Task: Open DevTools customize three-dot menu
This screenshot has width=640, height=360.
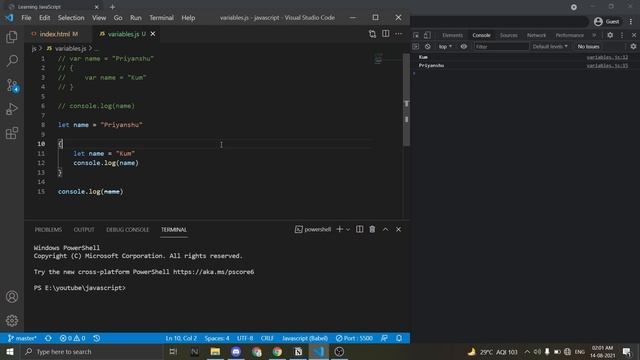Action: [622, 35]
